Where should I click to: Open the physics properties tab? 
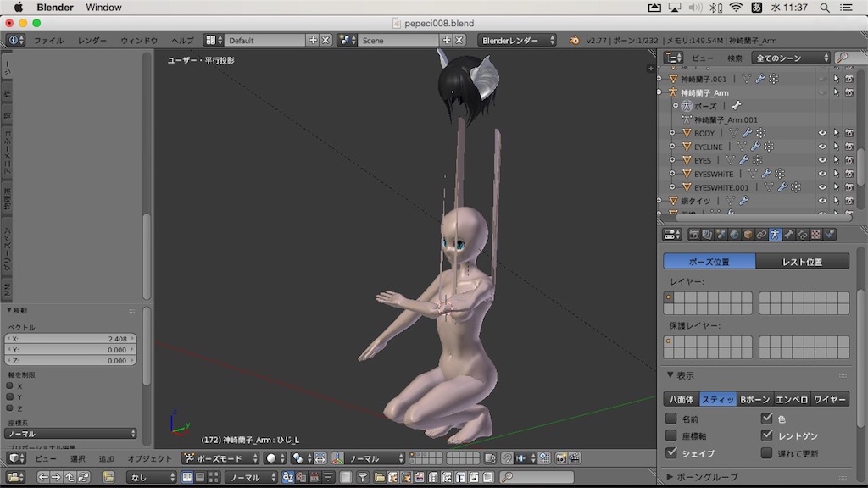[x=829, y=235]
